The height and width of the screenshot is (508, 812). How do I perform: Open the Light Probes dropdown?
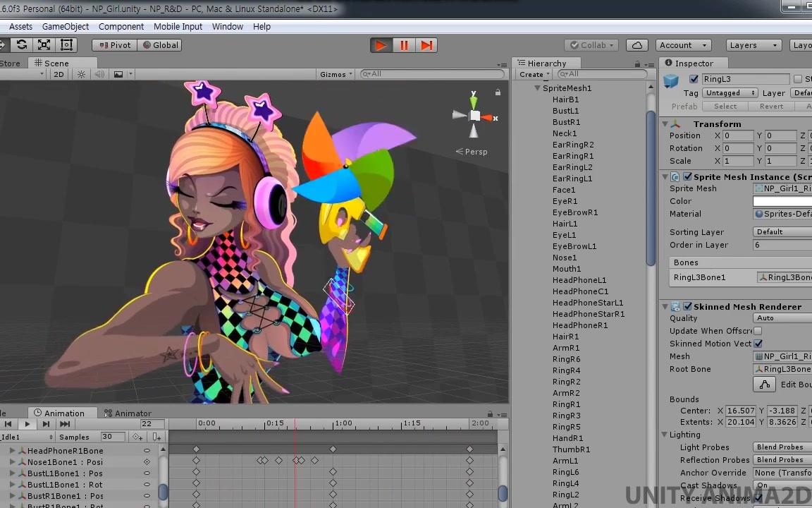pyautogui.click(x=780, y=447)
